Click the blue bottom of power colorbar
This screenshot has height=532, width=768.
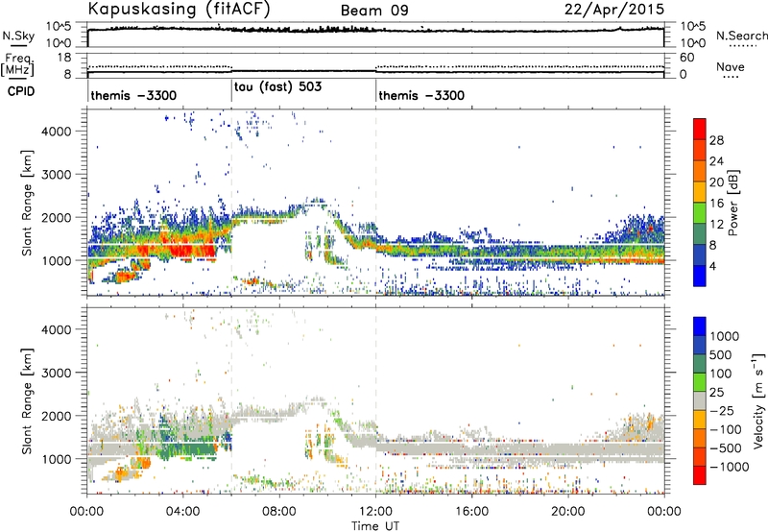pos(700,276)
